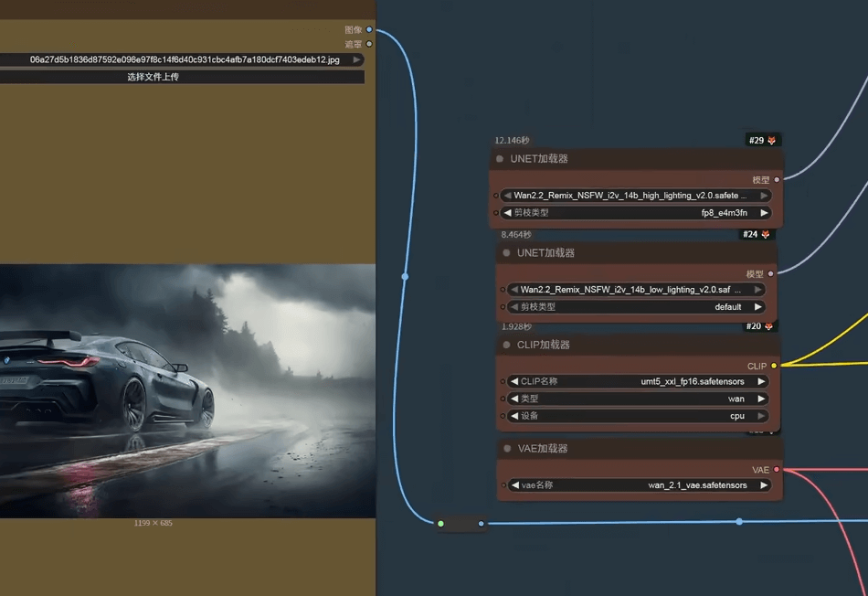
Task: Click the 1199 × 685 image size text
Action: (153, 523)
